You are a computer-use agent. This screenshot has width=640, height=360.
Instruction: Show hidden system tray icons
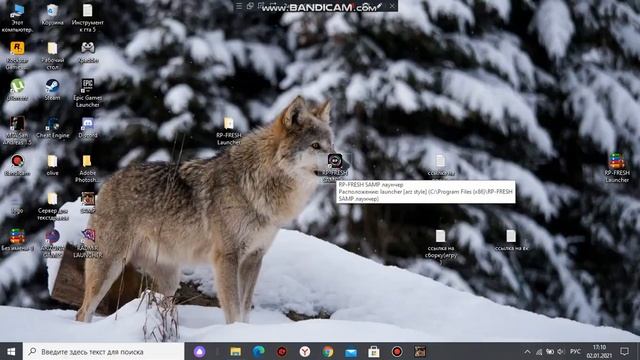point(527,351)
